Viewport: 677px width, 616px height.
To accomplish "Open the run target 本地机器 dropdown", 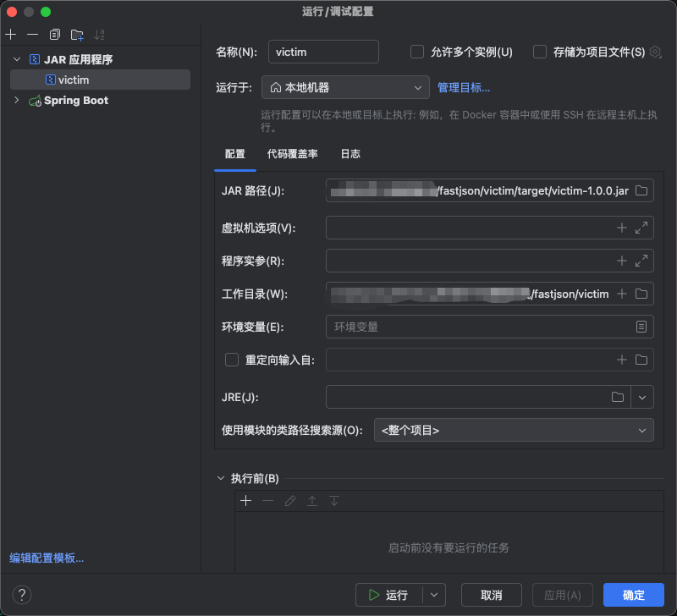I will pos(345,88).
